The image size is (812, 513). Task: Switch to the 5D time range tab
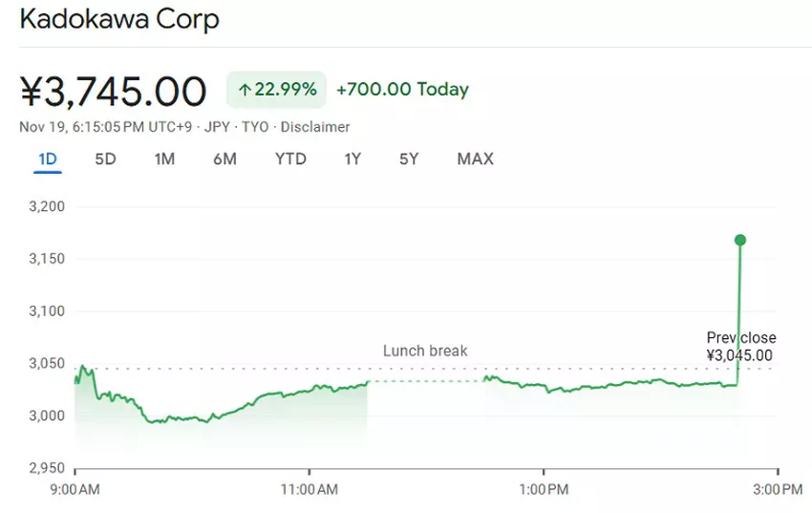pos(105,160)
